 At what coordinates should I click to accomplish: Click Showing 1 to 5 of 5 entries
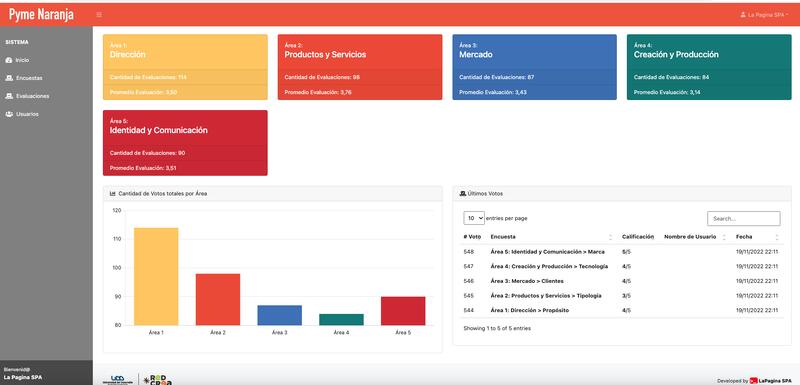(497, 328)
